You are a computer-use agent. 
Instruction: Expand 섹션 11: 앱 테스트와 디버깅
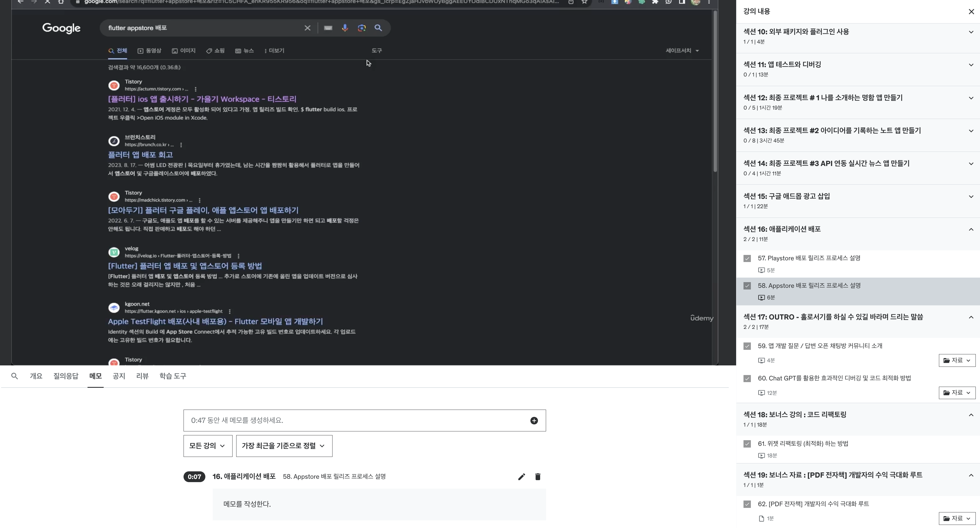click(858, 70)
